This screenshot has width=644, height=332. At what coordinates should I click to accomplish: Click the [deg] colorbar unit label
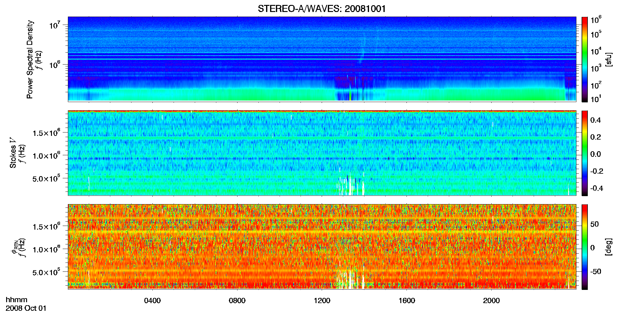click(609, 247)
